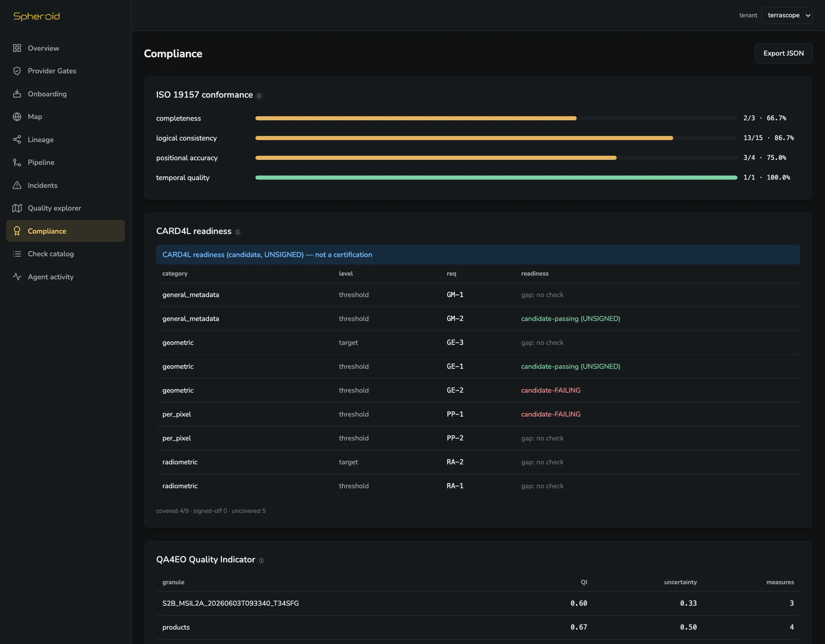Image resolution: width=825 pixels, height=644 pixels.
Task: Click info icon next to CARD4L readiness
Action: [237, 232]
